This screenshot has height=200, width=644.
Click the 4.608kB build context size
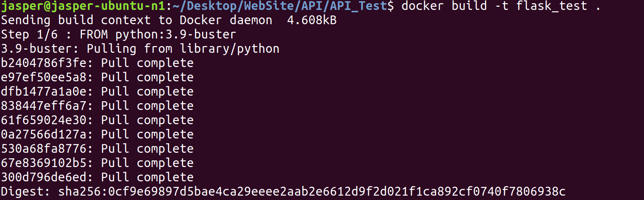pyautogui.click(x=312, y=20)
